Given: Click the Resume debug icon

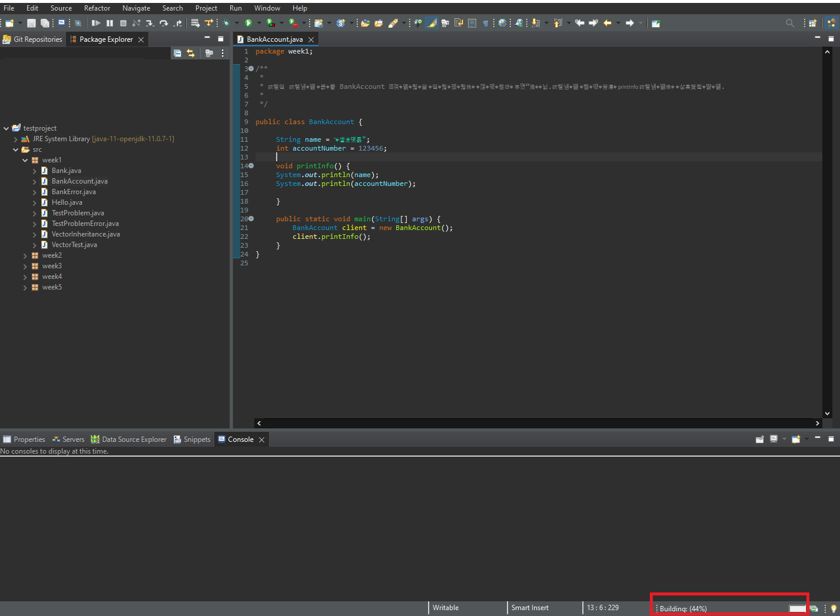Looking at the screenshot, I should point(96,23).
